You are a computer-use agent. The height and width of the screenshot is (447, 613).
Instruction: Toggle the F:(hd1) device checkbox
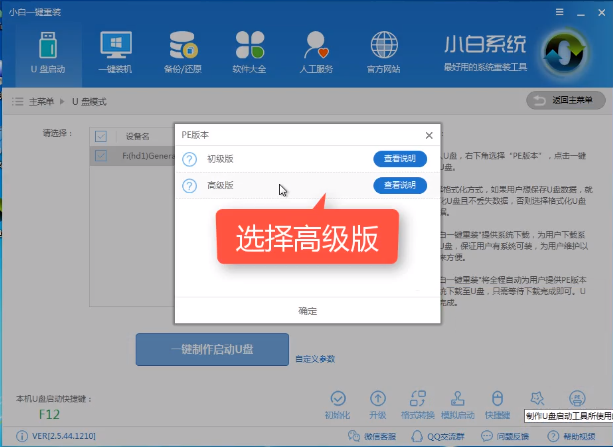101,156
